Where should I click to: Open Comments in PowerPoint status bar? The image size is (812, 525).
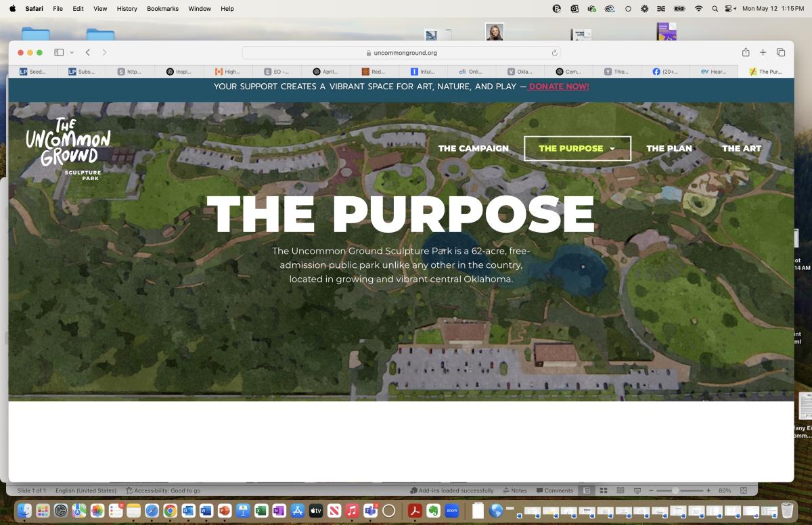click(555, 490)
